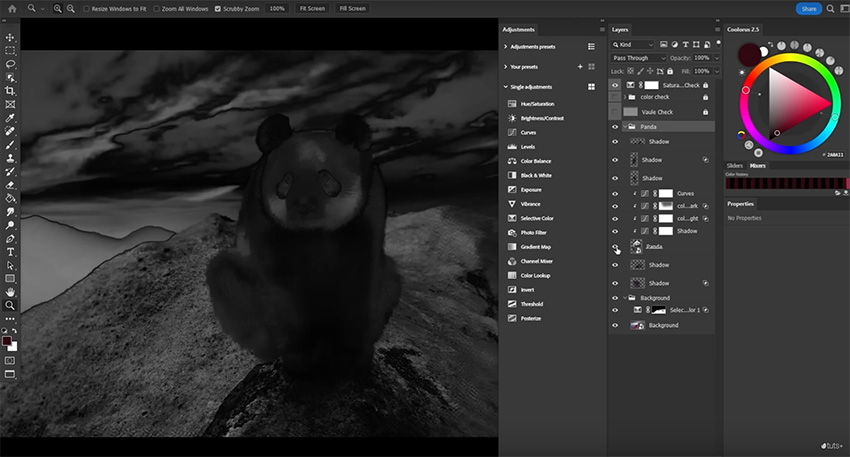Toggle visibility of the Panda group
This screenshot has height=457, width=850.
pyautogui.click(x=615, y=128)
